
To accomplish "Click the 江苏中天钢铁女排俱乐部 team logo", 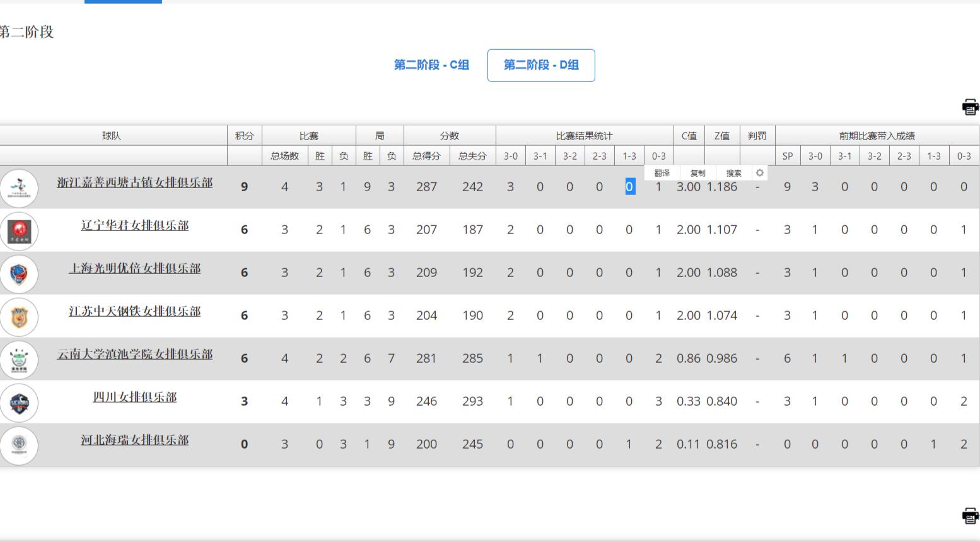I will point(19,317).
